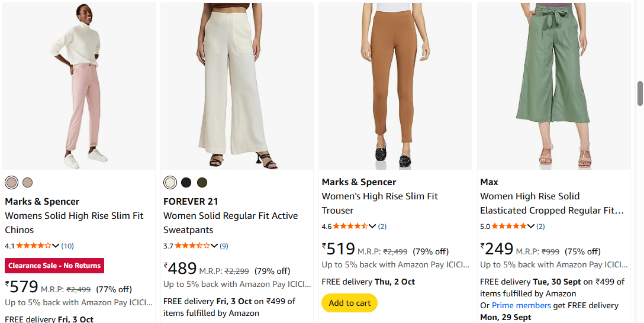
Task: View the 10 reviews for M&S Chinos
Action: (67, 246)
